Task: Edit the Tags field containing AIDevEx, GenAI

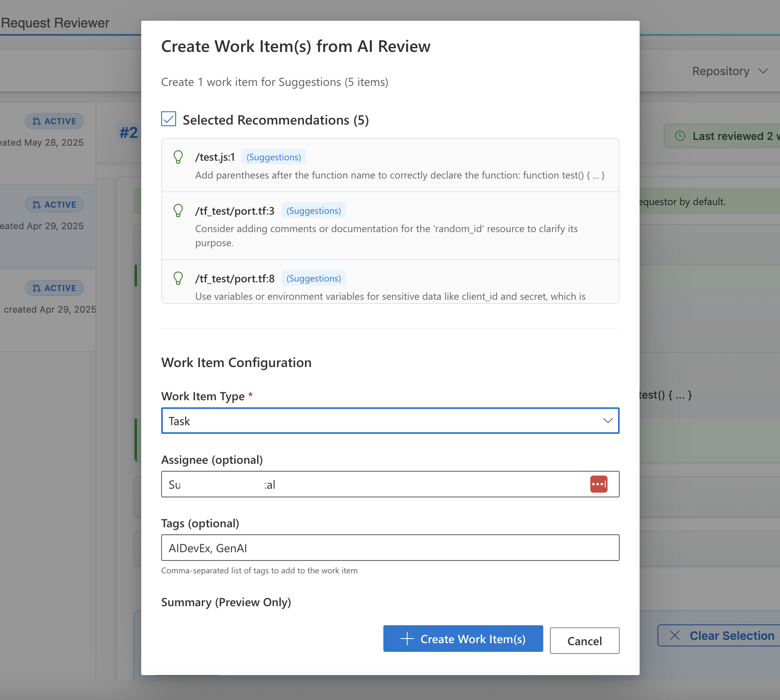Action: click(390, 548)
